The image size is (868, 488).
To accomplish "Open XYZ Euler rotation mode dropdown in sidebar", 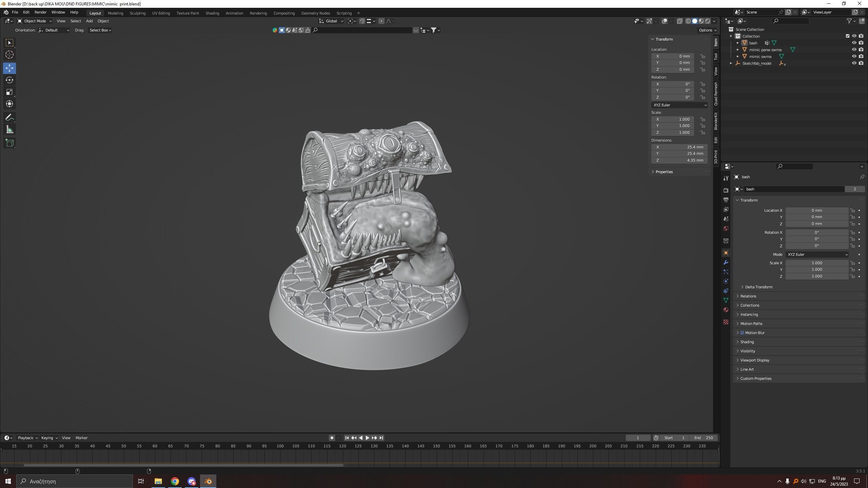I will coord(679,105).
